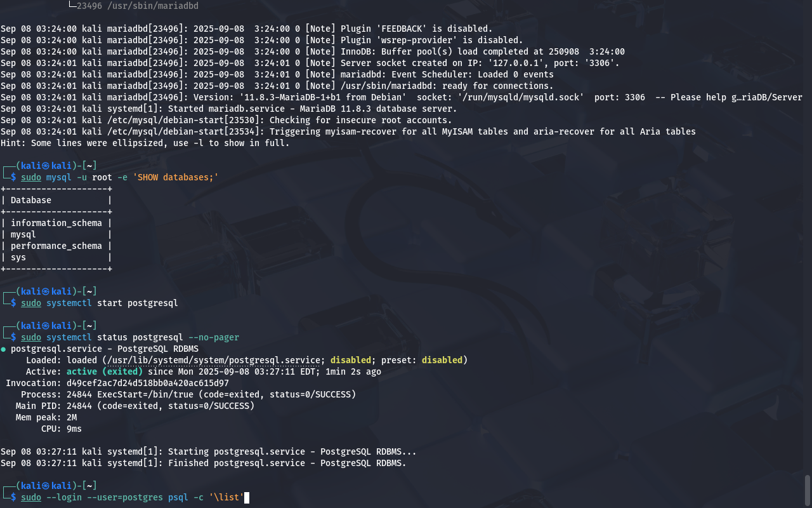Select the 'information_schema' table row

pos(56,223)
